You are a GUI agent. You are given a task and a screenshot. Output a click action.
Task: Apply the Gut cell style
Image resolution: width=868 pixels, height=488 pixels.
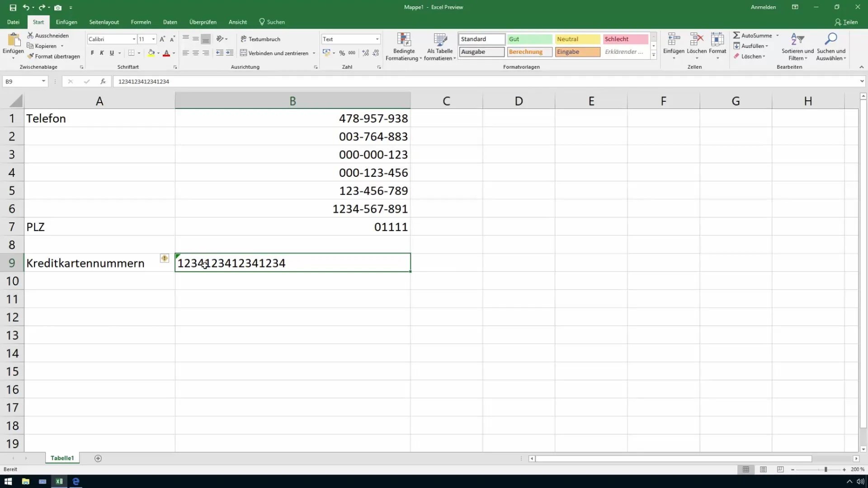point(529,39)
